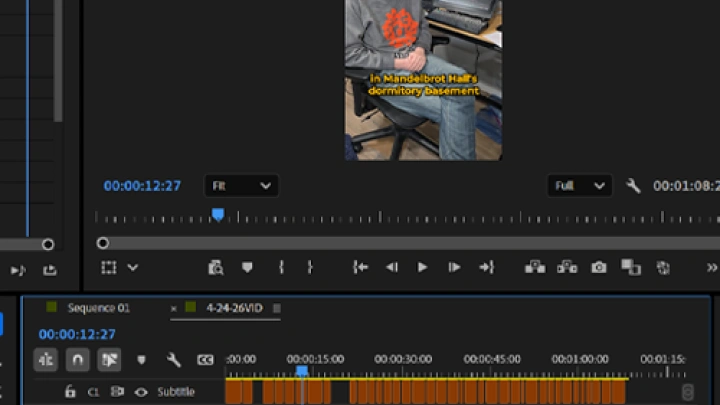Open Comparison View icon

631,267
